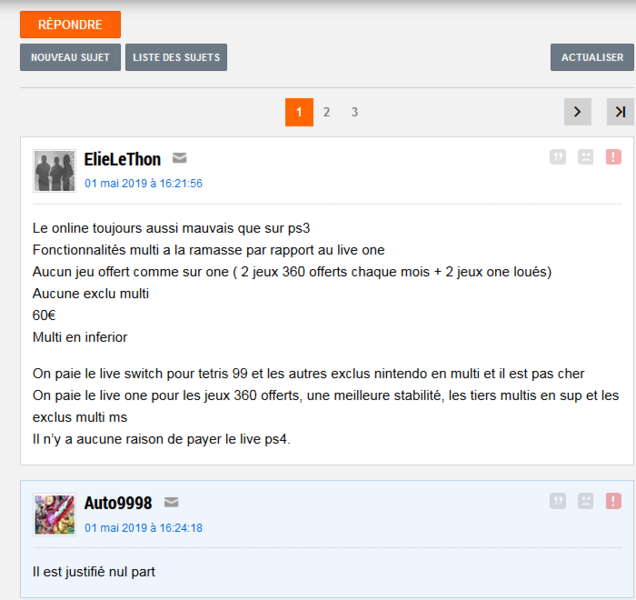636x600 pixels.
Task: Open Auto9998's avatar image
Action: (x=54, y=515)
